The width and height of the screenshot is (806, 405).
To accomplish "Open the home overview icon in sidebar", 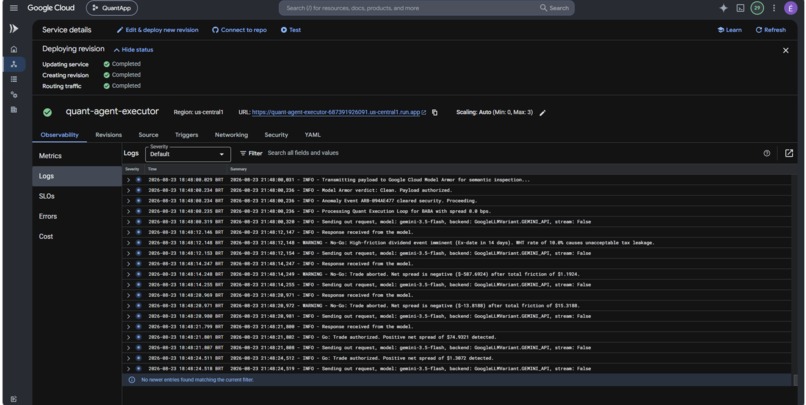I will pos(14,49).
